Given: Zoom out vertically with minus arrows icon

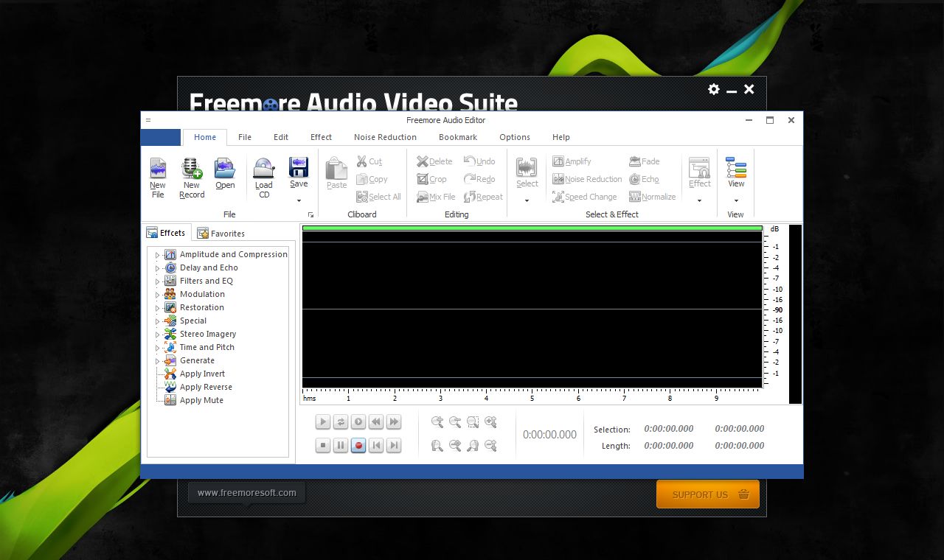Looking at the screenshot, I should point(490,446).
